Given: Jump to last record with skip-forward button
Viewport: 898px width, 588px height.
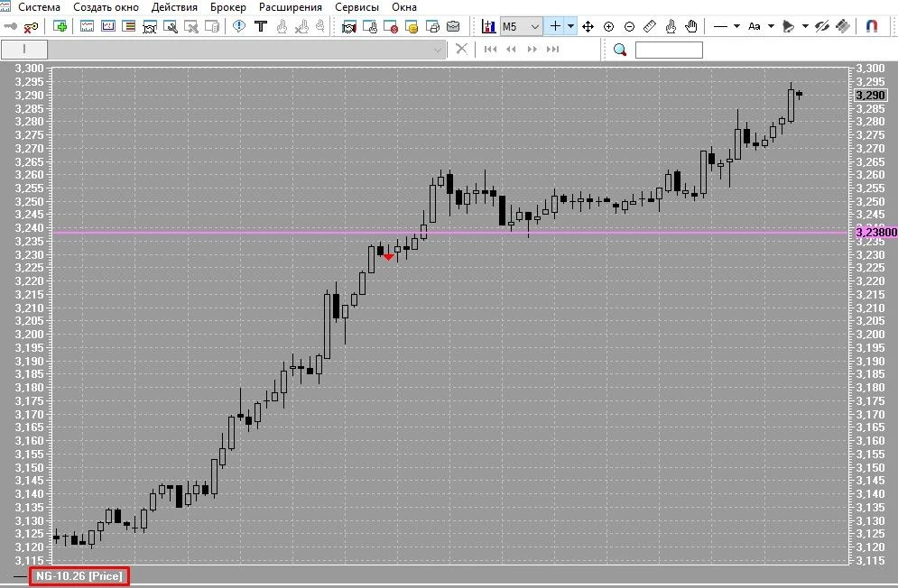Looking at the screenshot, I should [x=552, y=50].
